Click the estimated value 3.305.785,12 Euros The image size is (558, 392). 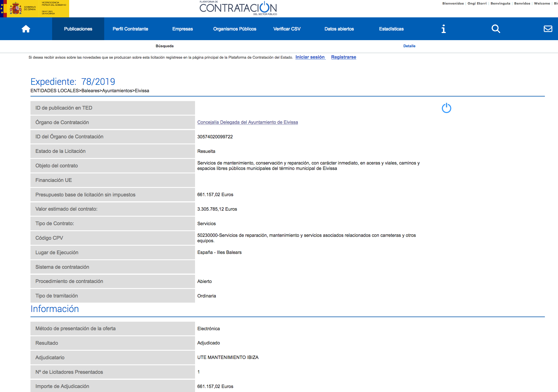click(217, 209)
